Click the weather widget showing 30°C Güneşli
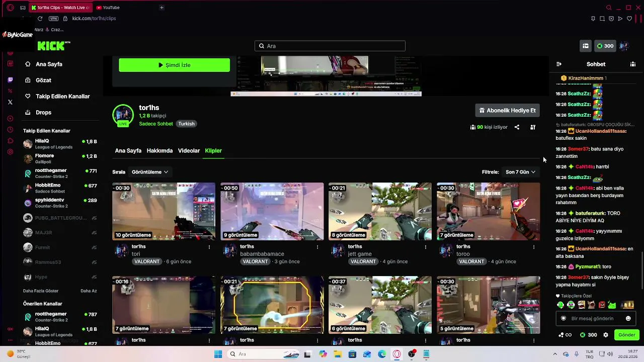644x362 pixels. coord(20,354)
